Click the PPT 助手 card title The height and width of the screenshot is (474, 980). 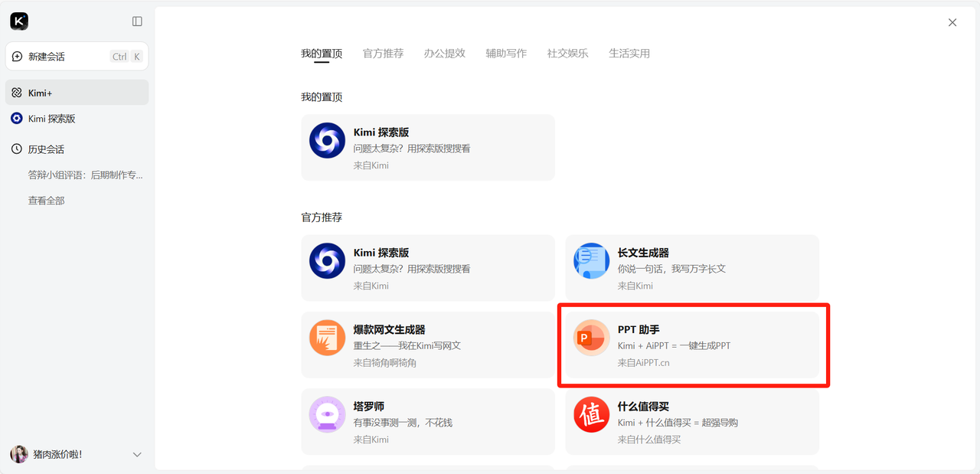(x=638, y=329)
